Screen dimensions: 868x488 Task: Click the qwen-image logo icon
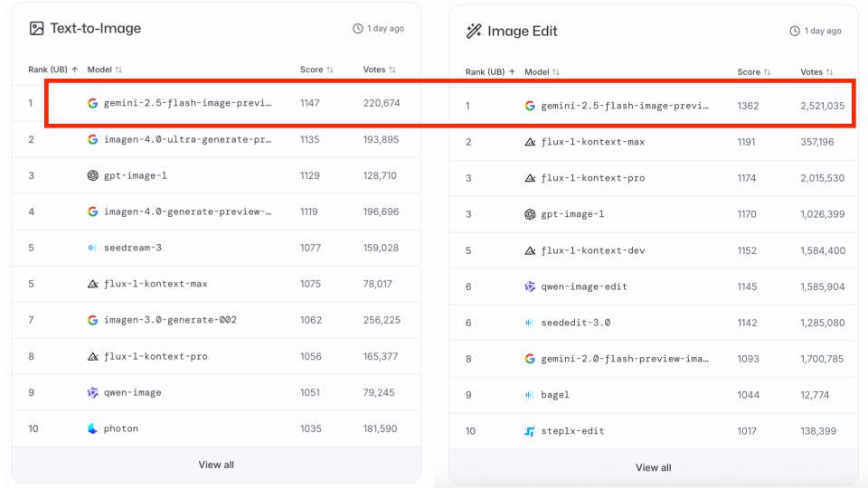point(92,392)
